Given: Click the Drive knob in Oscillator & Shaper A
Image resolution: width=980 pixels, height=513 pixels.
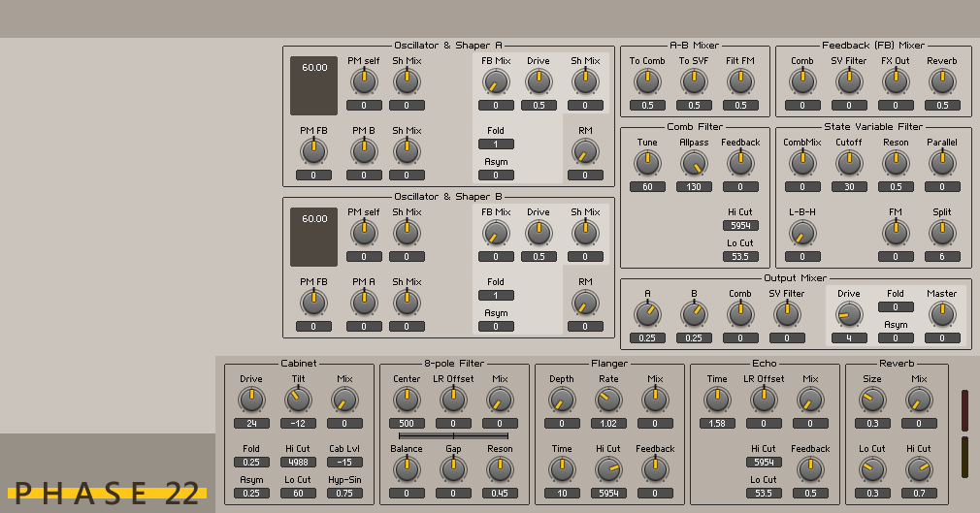Looking at the screenshot, I should [539, 81].
